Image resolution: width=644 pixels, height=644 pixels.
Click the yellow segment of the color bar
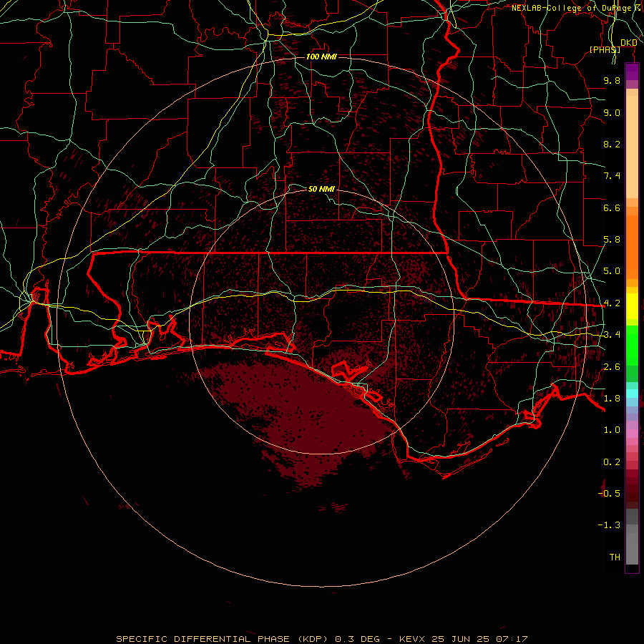(632, 306)
